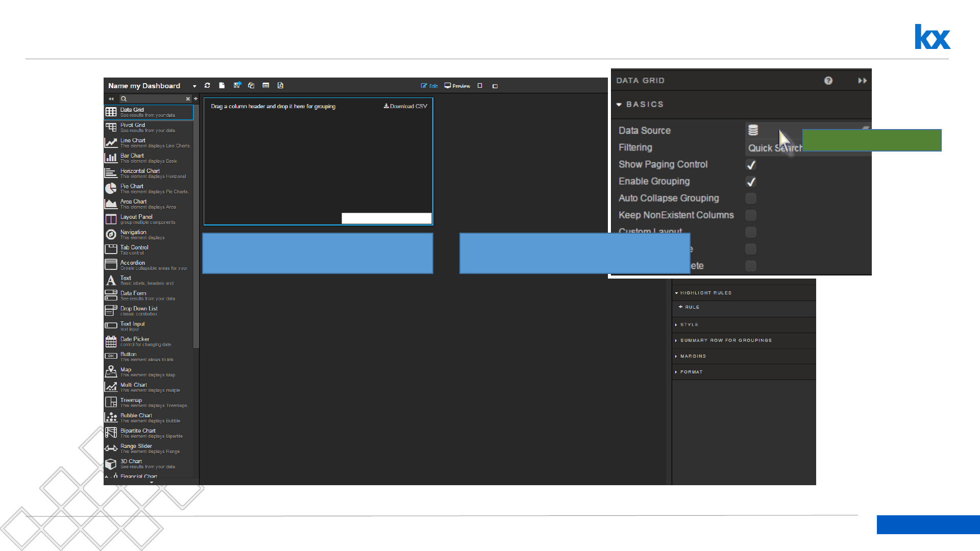Collapse the Basics section

(619, 105)
